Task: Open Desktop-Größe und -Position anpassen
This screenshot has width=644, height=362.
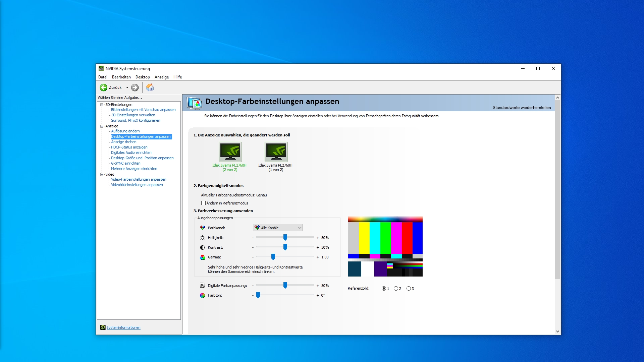Action: coord(142,158)
